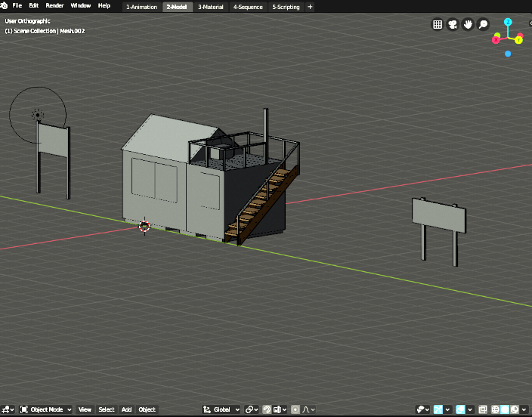The image size is (532, 417).
Task: Open the transform pivot point dropdown
Action: click(252, 409)
